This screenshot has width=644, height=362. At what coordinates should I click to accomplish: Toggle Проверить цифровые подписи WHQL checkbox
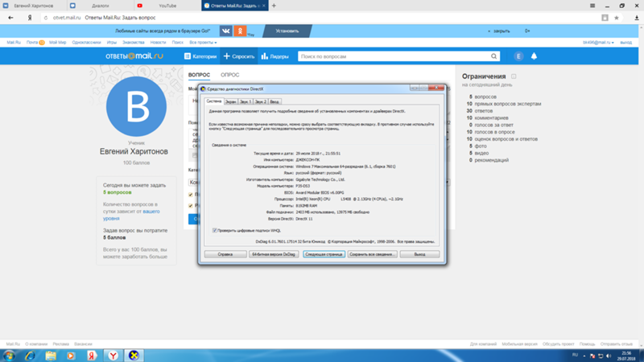[214, 231]
